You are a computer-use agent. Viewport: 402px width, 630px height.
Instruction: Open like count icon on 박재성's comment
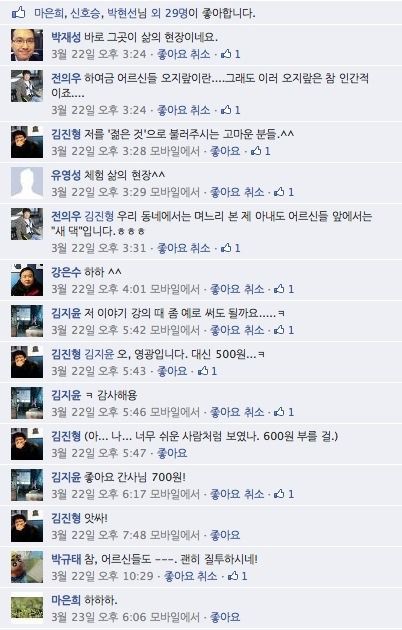click(231, 54)
